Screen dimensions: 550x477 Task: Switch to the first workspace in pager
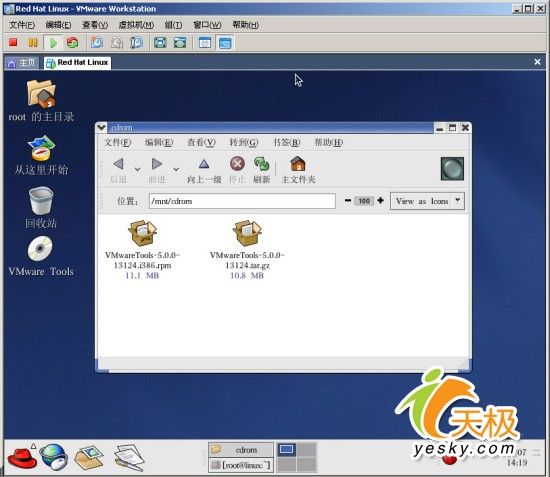[x=287, y=450]
